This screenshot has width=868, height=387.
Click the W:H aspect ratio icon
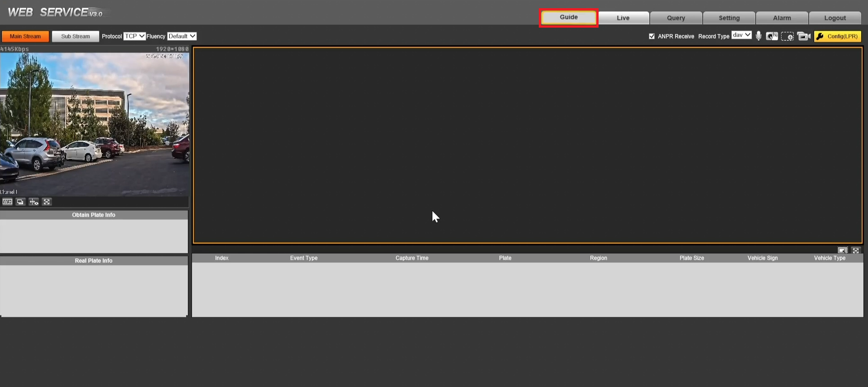point(7,202)
